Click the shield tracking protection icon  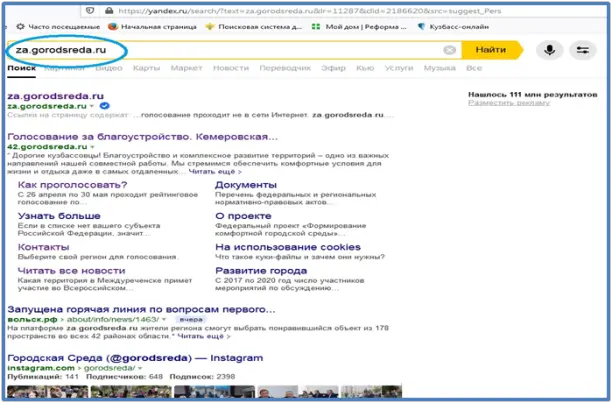coord(90,11)
